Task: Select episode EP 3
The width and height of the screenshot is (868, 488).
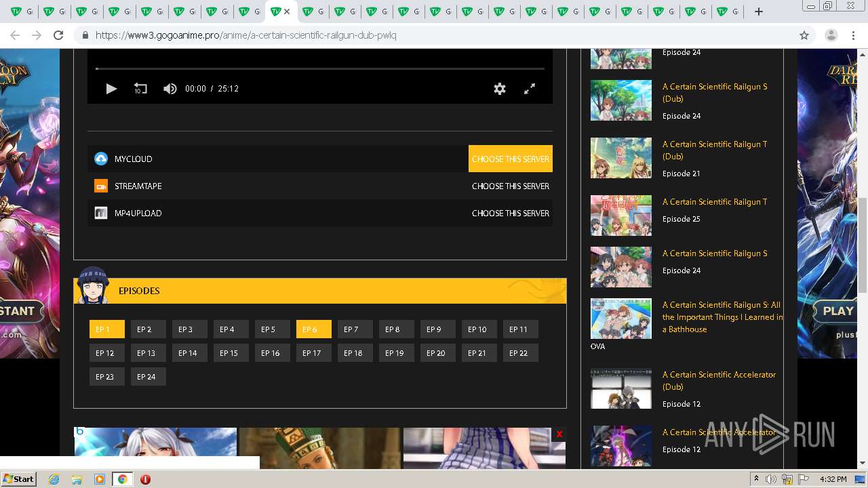Action: [x=190, y=329]
